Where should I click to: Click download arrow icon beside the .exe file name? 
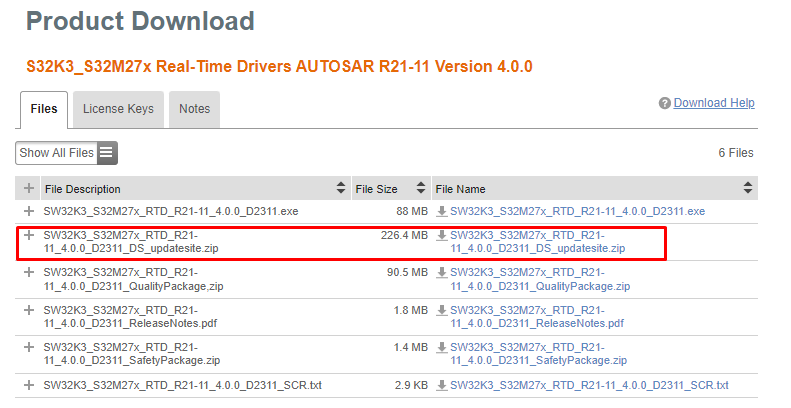click(x=441, y=212)
